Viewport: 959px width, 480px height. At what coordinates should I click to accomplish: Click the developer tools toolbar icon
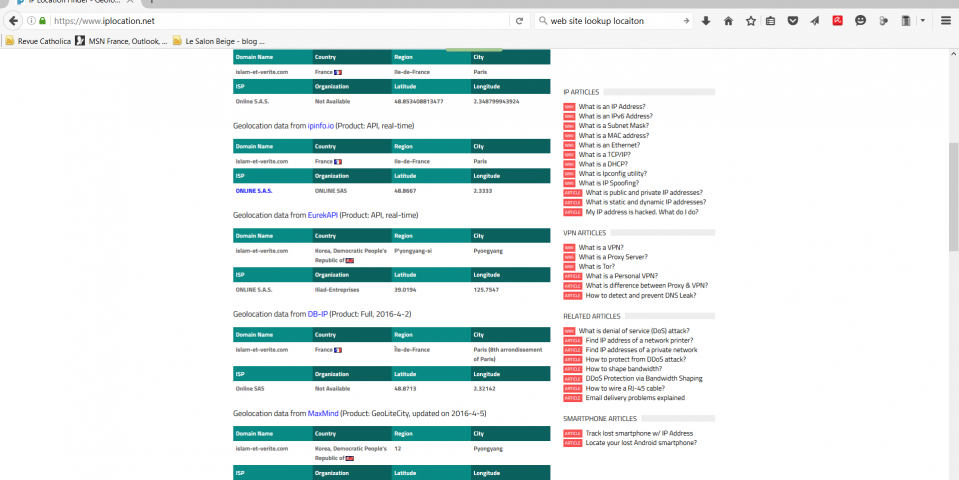click(x=883, y=21)
